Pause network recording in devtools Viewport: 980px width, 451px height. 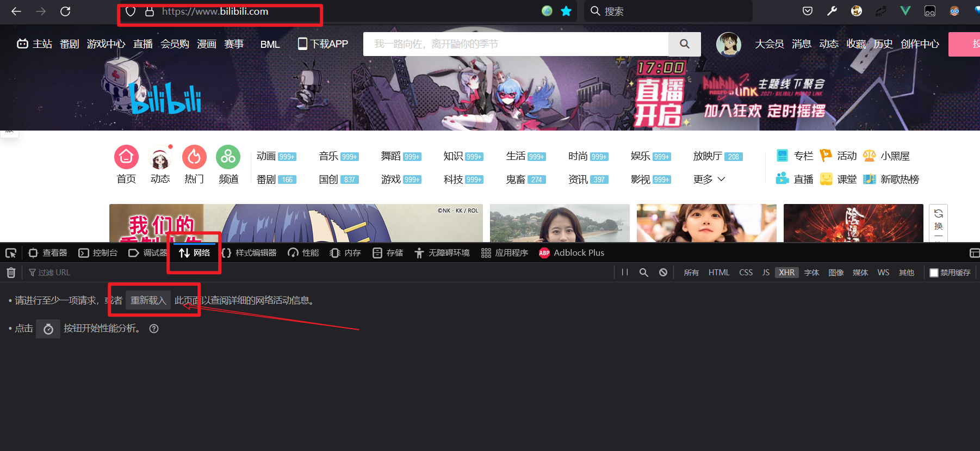tap(625, 272)
